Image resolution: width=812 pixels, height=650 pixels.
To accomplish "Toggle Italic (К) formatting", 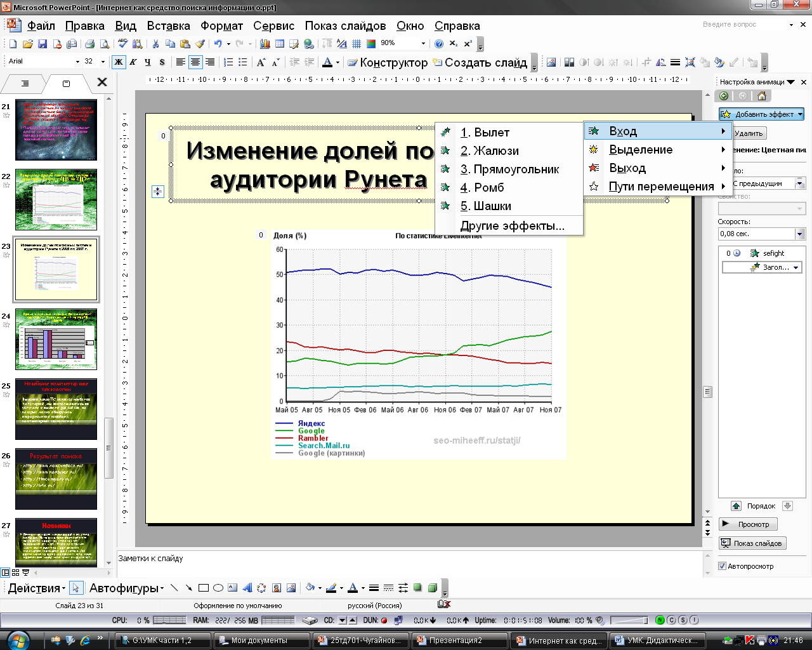I will click(133, 62).
